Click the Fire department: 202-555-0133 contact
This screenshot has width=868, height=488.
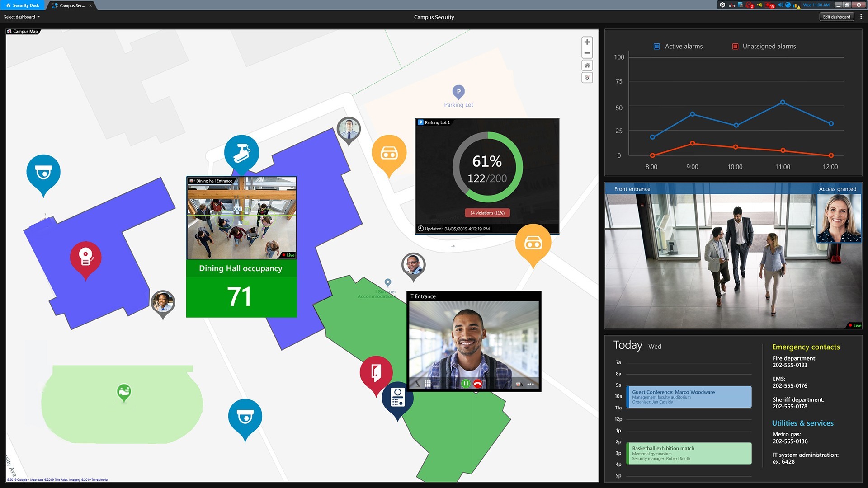[794, 361]
